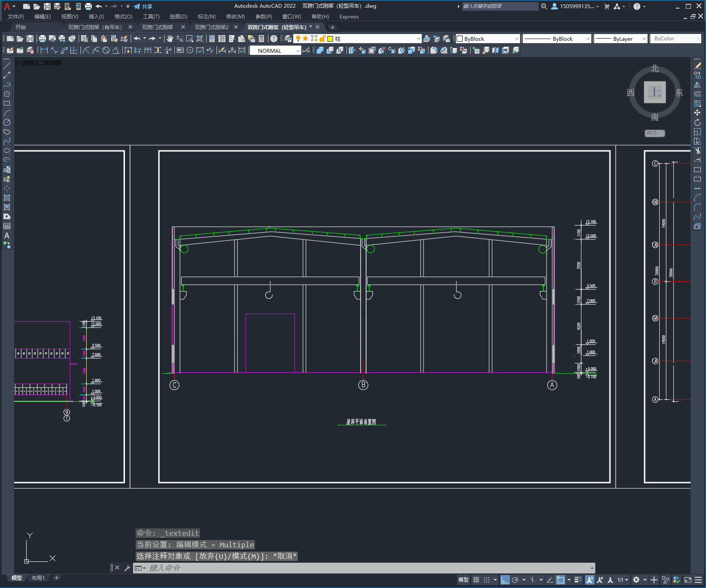This screenshot has height=588, width=706.
Task: Click the Hatch tool in draw toolbar
Action: tap(7, 198)
